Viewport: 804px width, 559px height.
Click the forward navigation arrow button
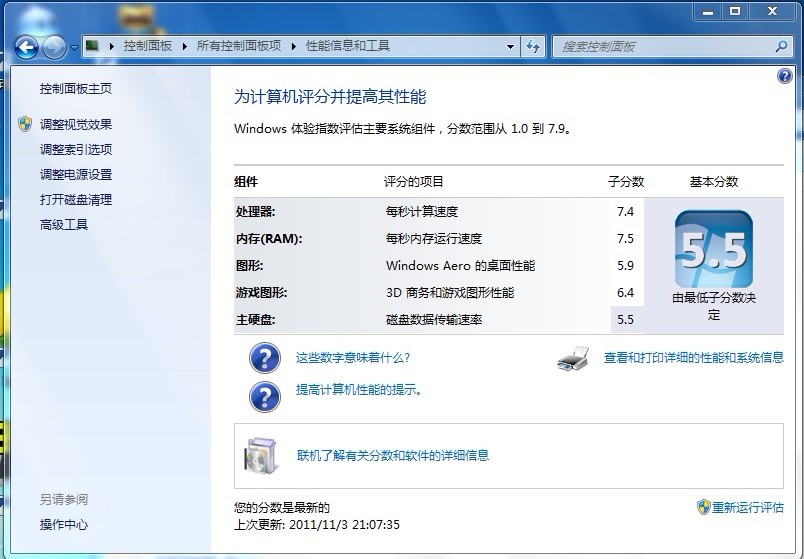click(53, 48)
